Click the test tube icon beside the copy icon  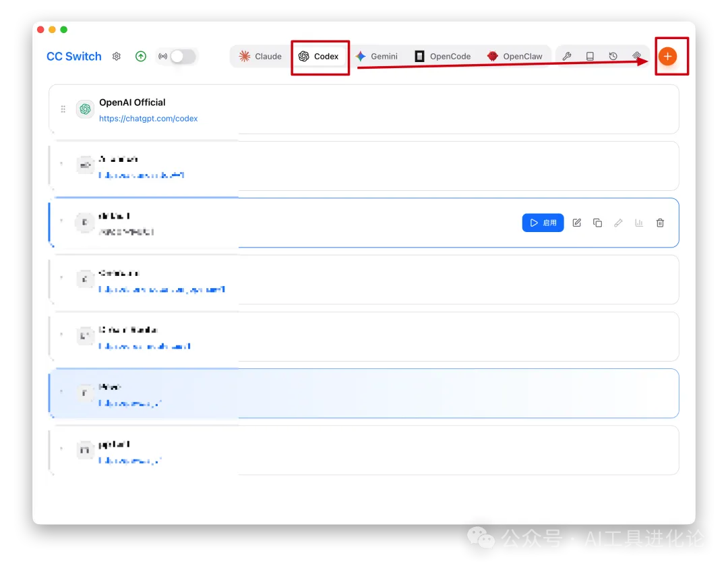pos(618,223)
